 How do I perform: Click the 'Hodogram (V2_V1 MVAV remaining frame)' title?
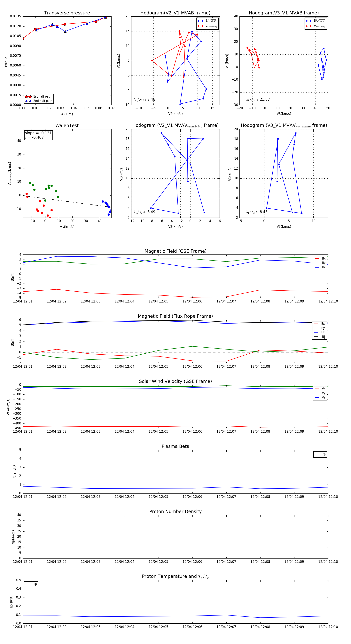175,125
